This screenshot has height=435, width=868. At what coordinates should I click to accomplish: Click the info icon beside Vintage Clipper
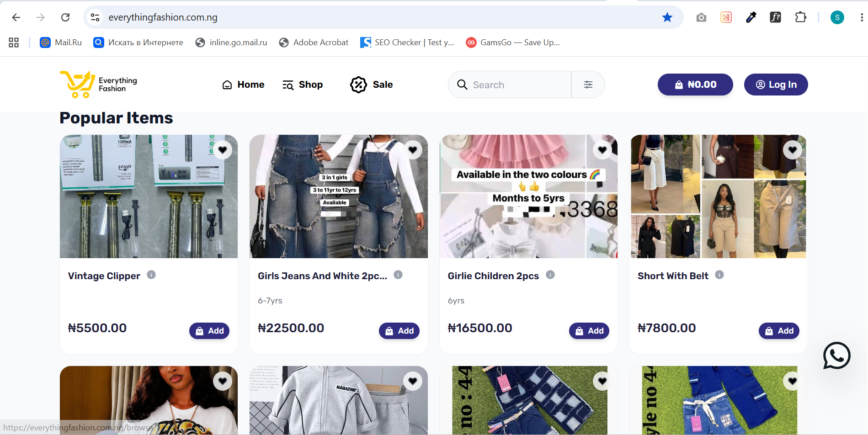tap(151, 275)
